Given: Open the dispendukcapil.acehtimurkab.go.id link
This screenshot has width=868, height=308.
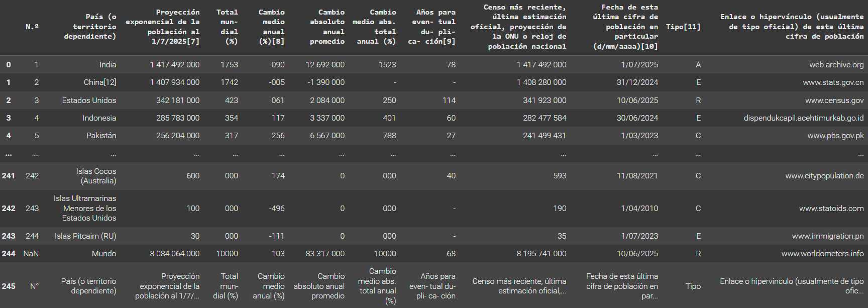Looking at the screenshot, I should point(803,118).
